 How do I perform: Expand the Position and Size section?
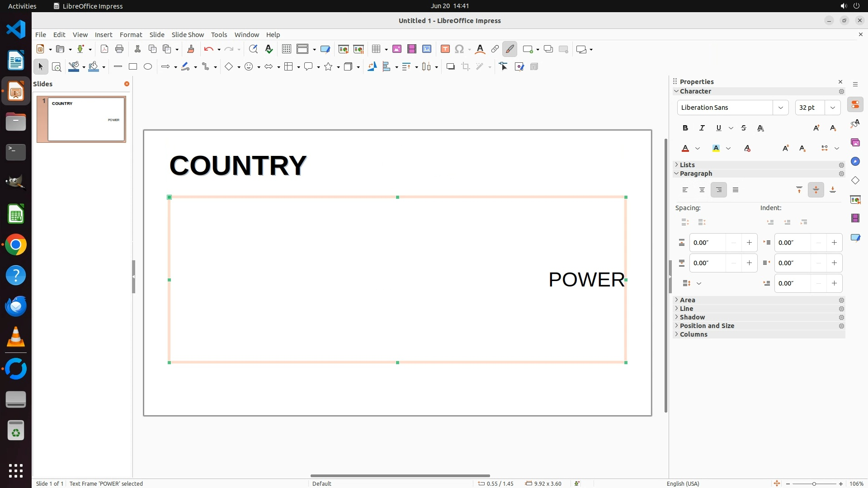pyautogui.click(x=707, y=326)
